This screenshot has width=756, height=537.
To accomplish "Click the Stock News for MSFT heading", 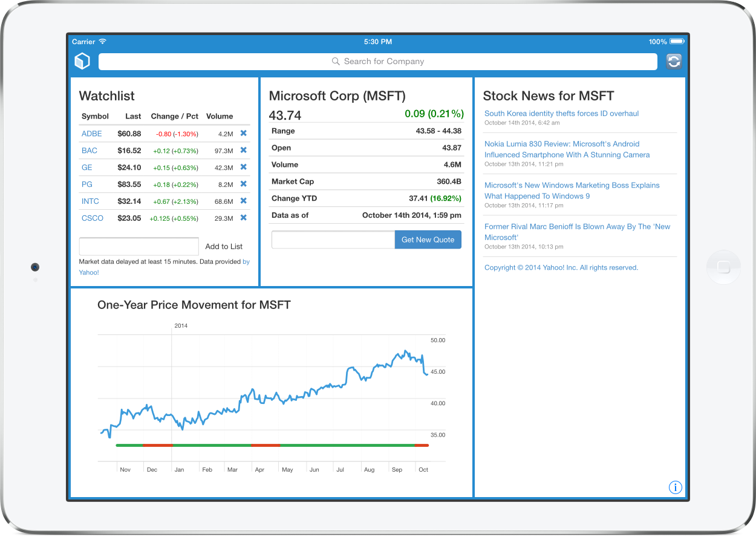I will 549,96.
